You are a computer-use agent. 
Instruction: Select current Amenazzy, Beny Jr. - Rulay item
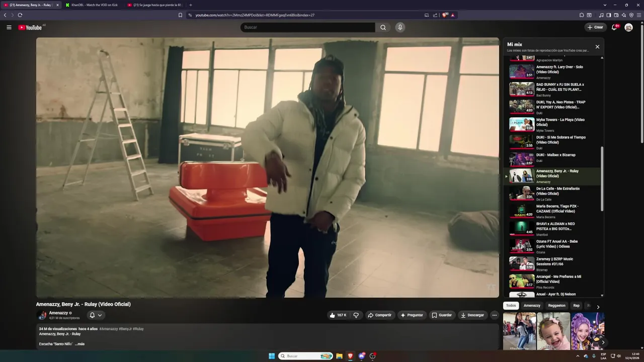click(552, 176)
